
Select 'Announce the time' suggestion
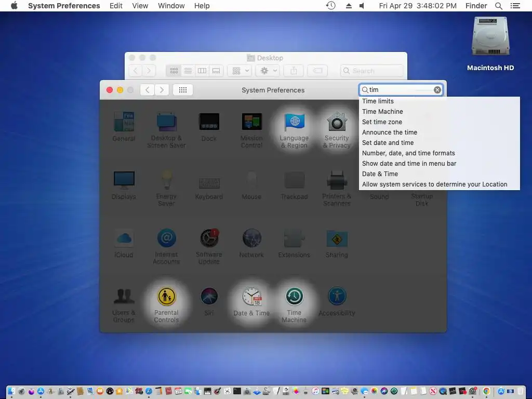click(x=439, y=132)
